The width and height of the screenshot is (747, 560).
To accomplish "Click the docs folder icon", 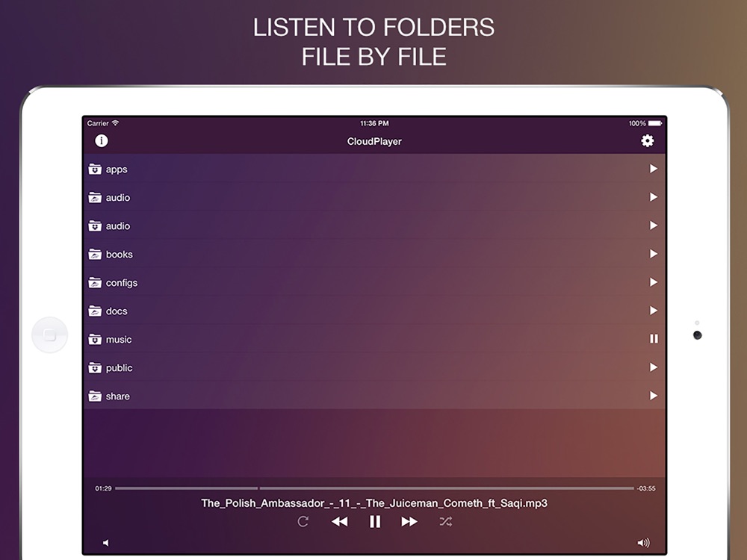I will click(x=95, y=311).
